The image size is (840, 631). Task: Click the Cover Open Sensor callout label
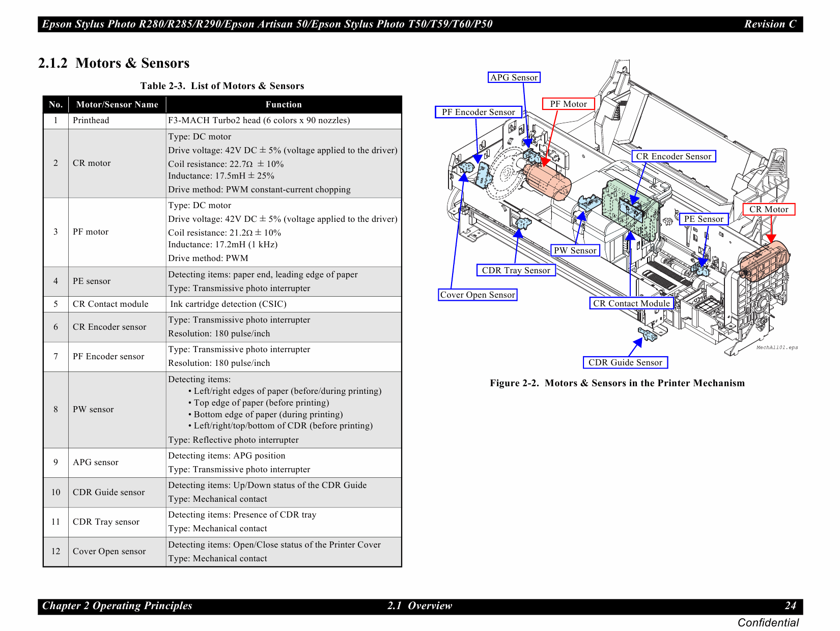tap(478, 295)
